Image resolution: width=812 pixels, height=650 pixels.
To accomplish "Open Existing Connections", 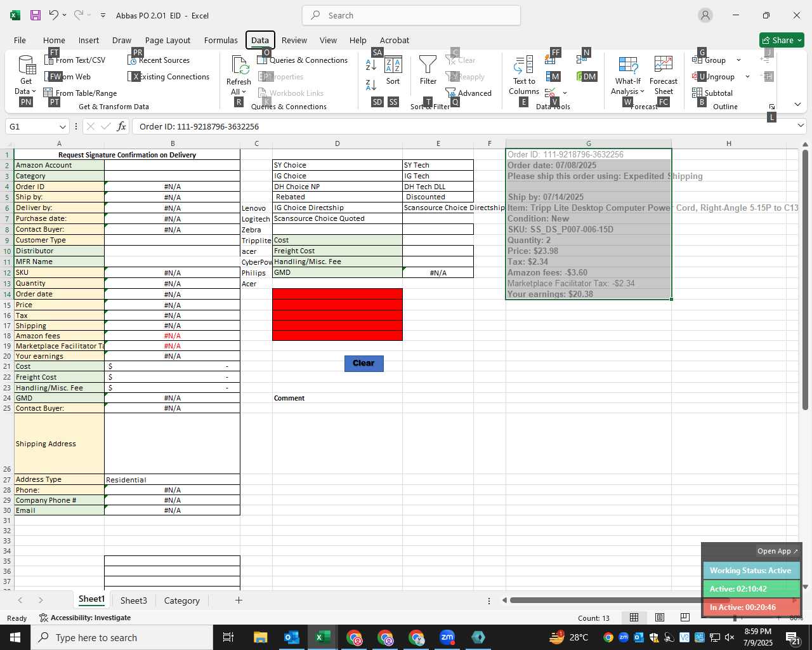I will (x=169, y=77).
